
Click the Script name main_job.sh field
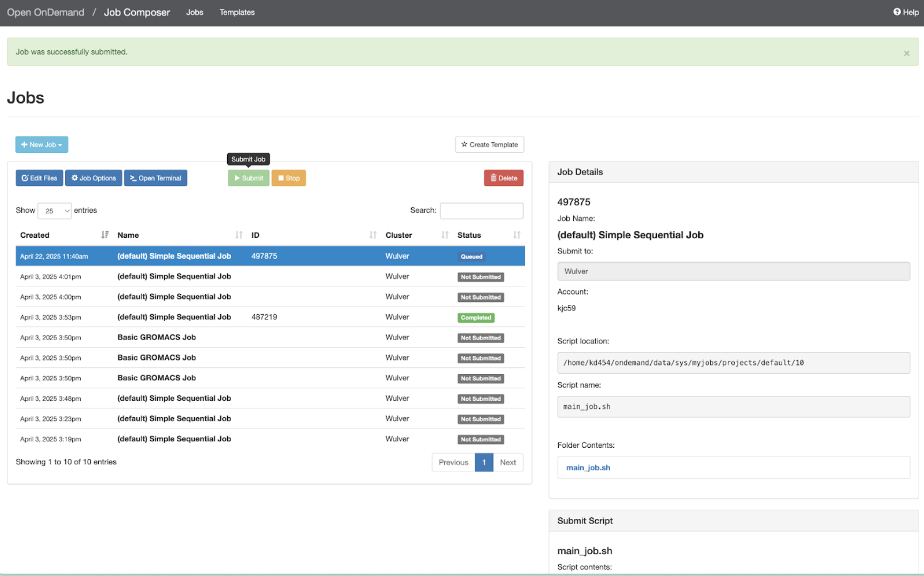pos(734,407)
